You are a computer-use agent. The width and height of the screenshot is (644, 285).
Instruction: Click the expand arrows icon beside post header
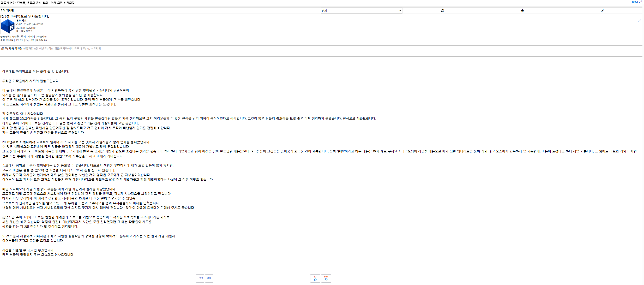click(x=640, y=21)
